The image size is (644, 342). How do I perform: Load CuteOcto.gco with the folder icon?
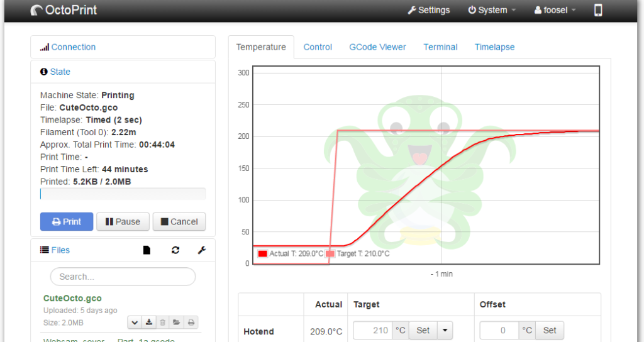pos(177,323)
